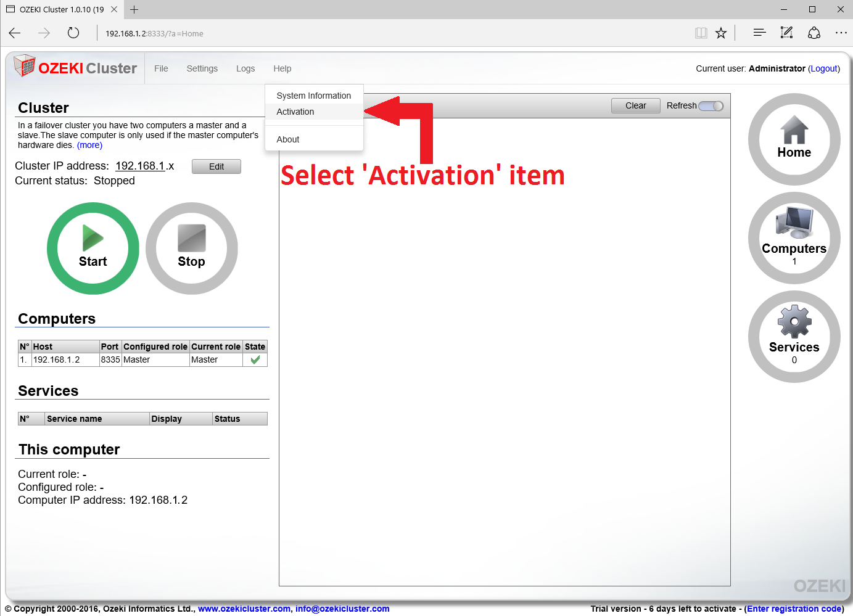The height and width of the screenshot is (616, 853).
Task: Click the Service name column header
Action: pos(97,419)
